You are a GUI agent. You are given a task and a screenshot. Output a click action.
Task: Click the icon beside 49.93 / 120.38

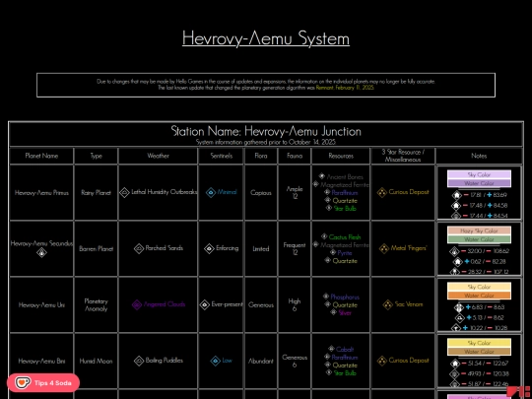[455, 374]
